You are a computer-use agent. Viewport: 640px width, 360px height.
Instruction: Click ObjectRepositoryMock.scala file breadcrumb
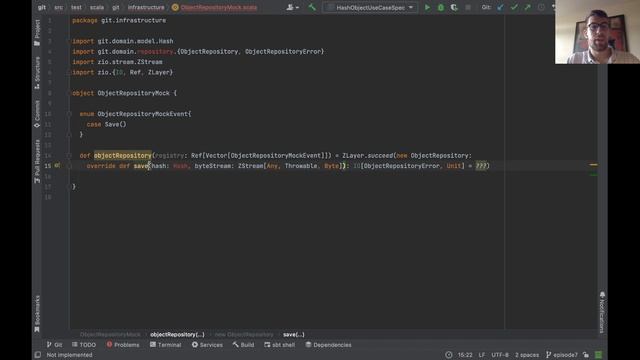(215, 7)
